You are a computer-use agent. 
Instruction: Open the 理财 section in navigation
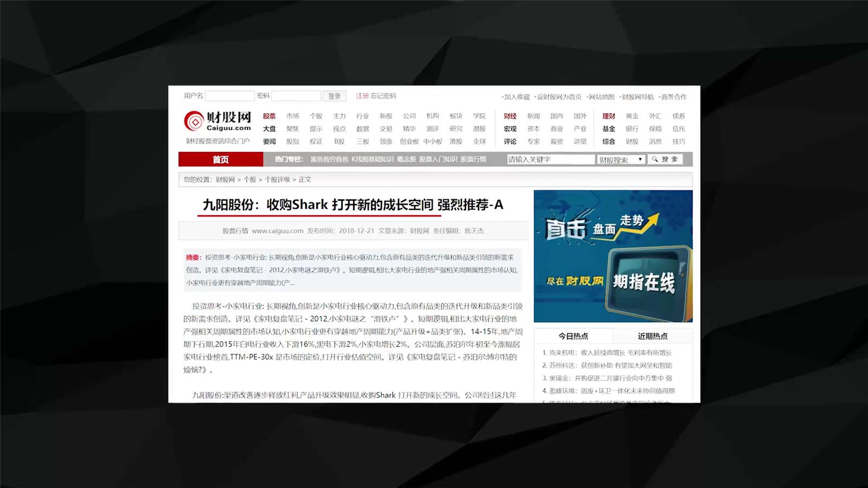pyautogui.click(x=609, y=115)
